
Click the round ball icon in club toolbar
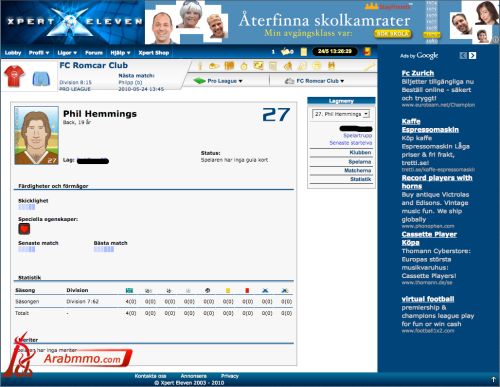coord(317,66)
